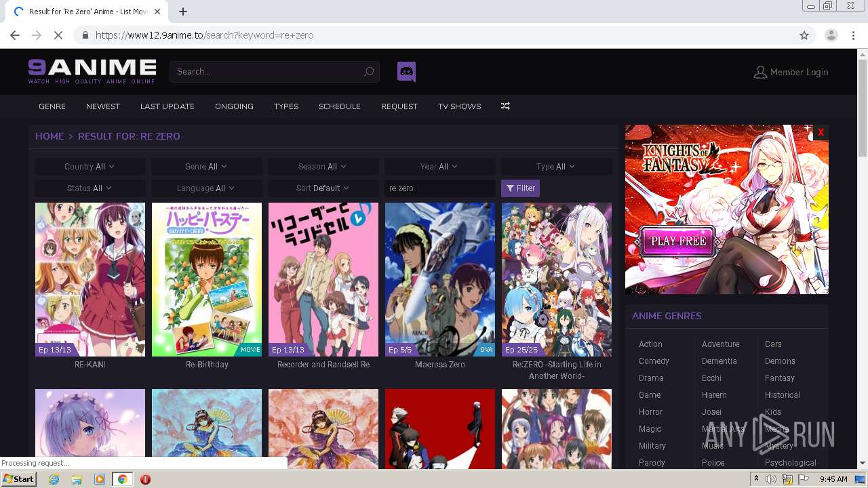Screen dimensions: 868x488
Task: Open the Chrome profile avatar icon
Action: point(831,35)
